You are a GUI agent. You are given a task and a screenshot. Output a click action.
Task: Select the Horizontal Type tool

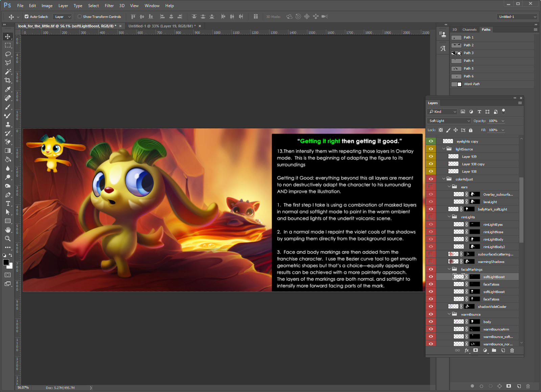[8, 203]
